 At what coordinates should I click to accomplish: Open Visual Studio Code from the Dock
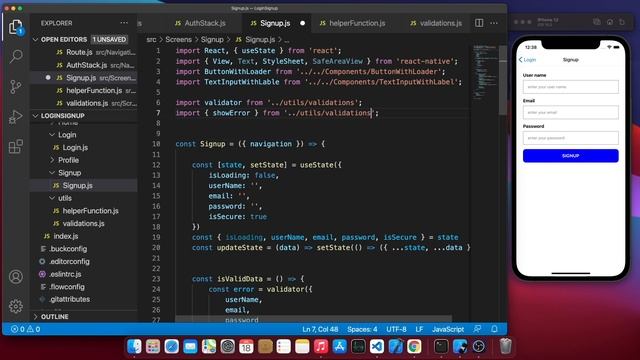[377, 347]
